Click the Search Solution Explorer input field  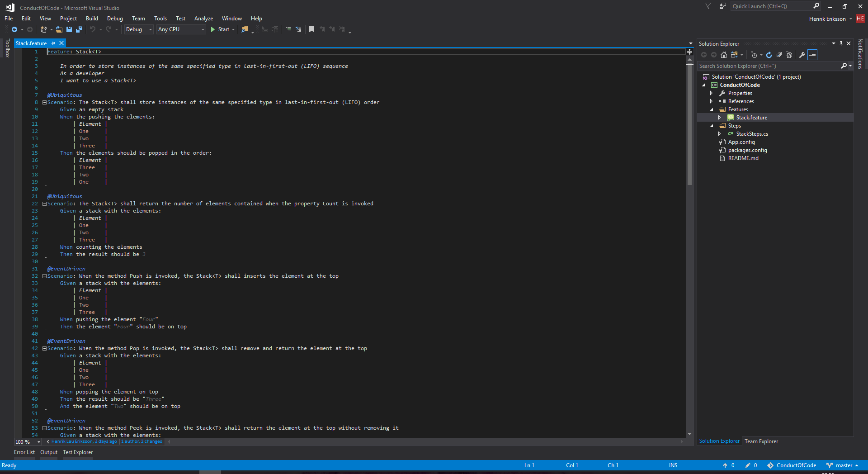[769, 66]
